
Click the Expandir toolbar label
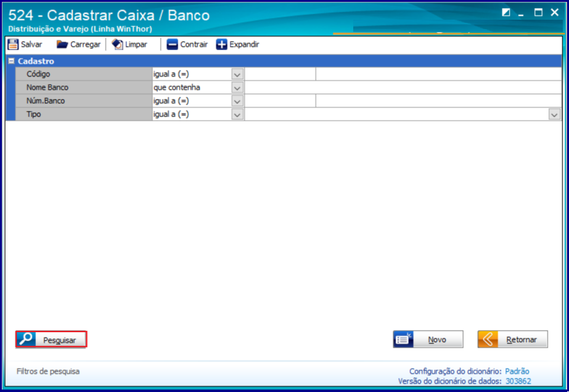click(x=244, y=44)
